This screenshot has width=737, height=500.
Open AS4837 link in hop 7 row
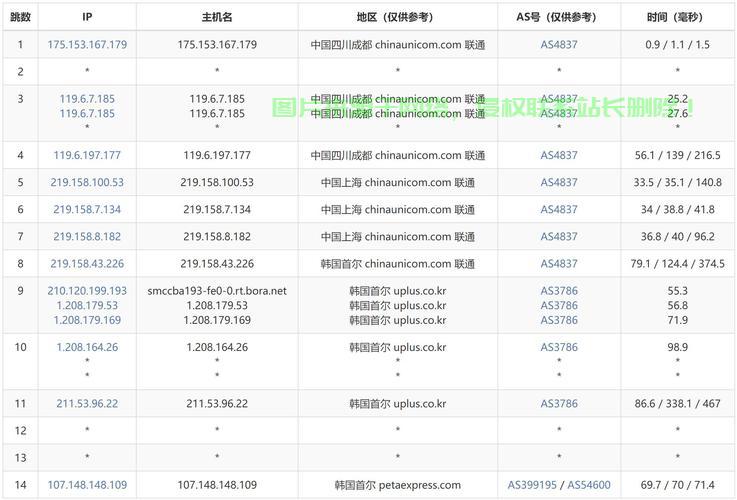point(559,236)
